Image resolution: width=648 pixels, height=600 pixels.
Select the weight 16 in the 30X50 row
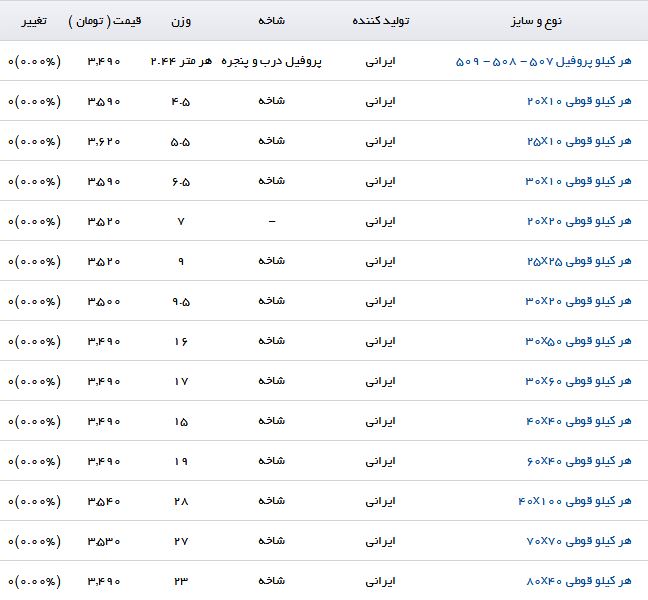(x=181, y=342)
